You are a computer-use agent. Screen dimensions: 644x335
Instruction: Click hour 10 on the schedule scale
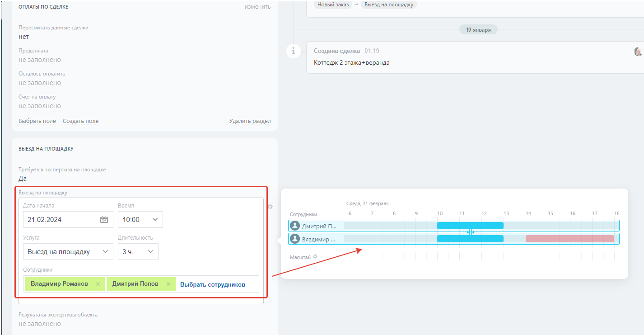[x=439, y=213]
